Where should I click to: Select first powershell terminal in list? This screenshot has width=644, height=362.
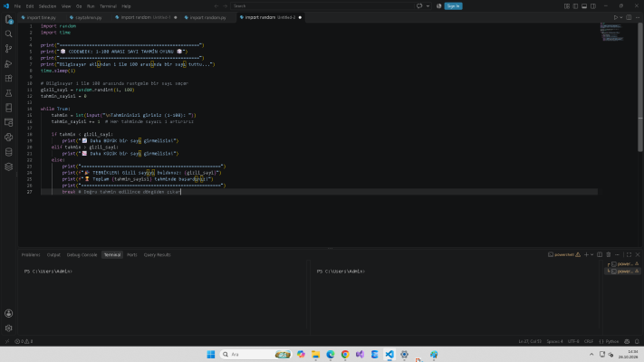[622, 264]
